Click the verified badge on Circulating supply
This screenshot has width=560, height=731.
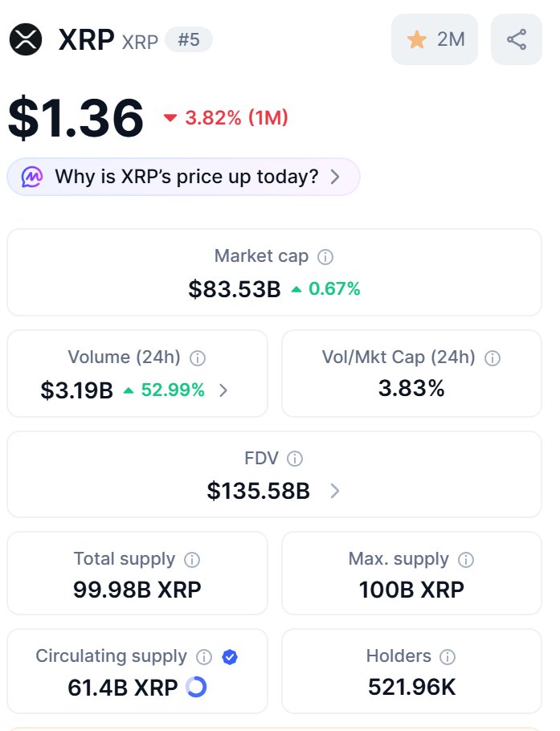tap(230, 658)
